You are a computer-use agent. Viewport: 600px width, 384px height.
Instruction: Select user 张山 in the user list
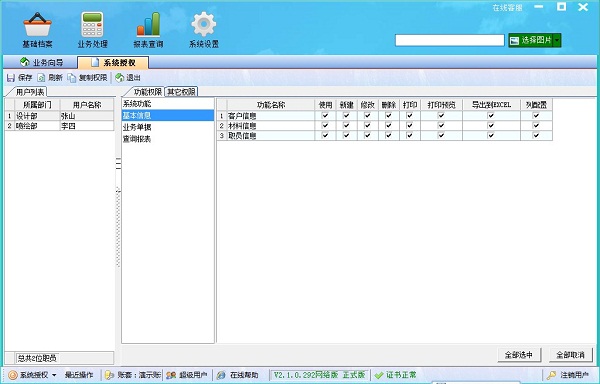pyautogui.click(x=86, y=116)
